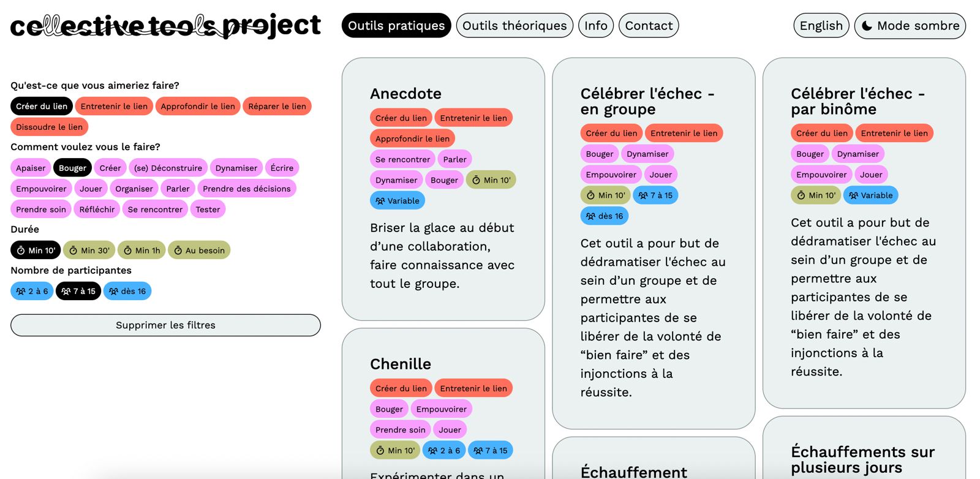Viewport: 980px width, 479px height.
Task: Select the Prendre des décisions filter
Action: pyautogui.click(x=247, y=189)
